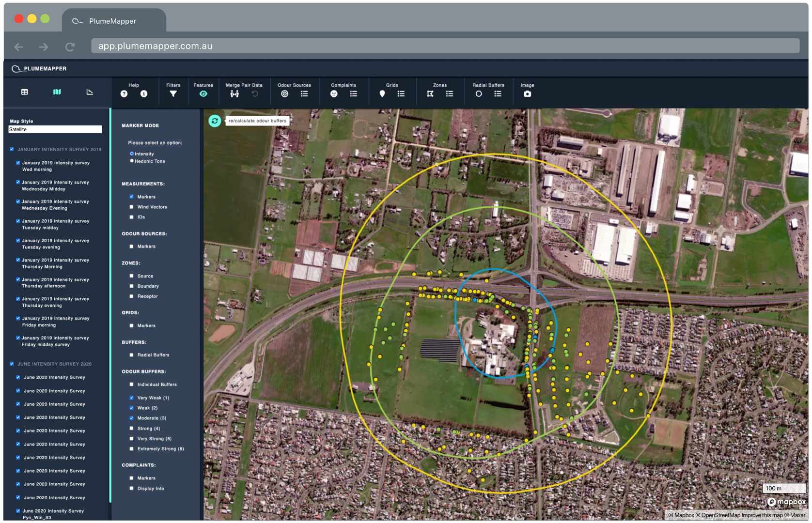Image resolution: width=812 pixels, height=523 pixels.
Task: Select the Intensity marker mode
Action: point(132,154)
